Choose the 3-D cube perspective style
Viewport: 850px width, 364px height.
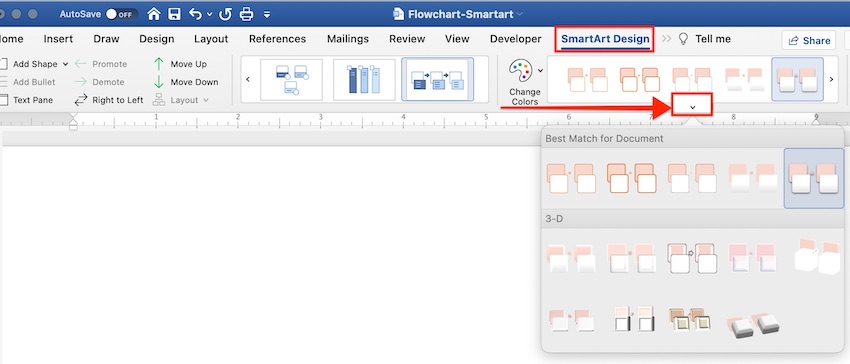click(x=817, y=256)
